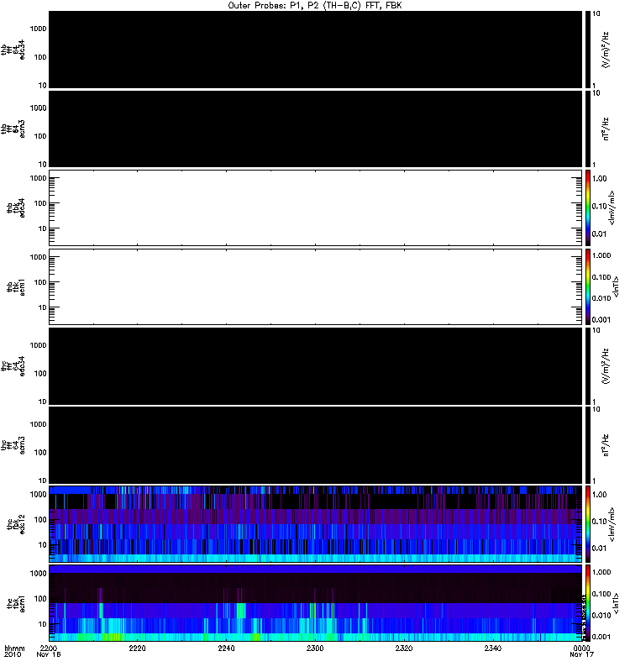
Task: Click the (V/m)²/Hz unit label of thc panel
Action: click(x=606, y=366)
